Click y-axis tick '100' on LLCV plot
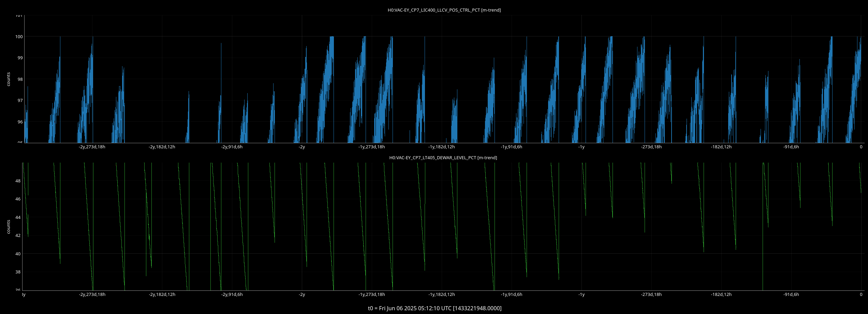 click(x=19, y=36)
